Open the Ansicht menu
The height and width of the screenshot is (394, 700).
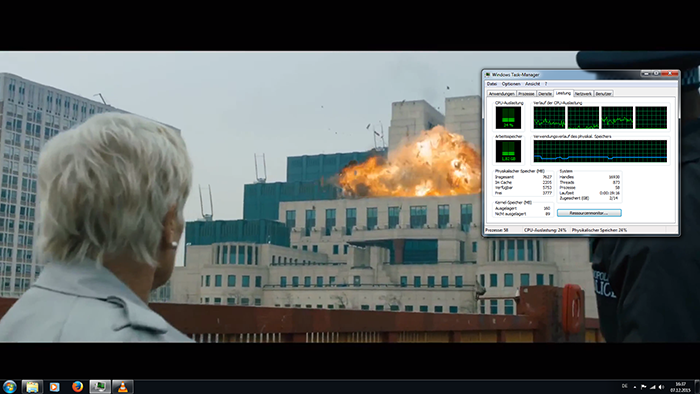click(x=532, y=84)
